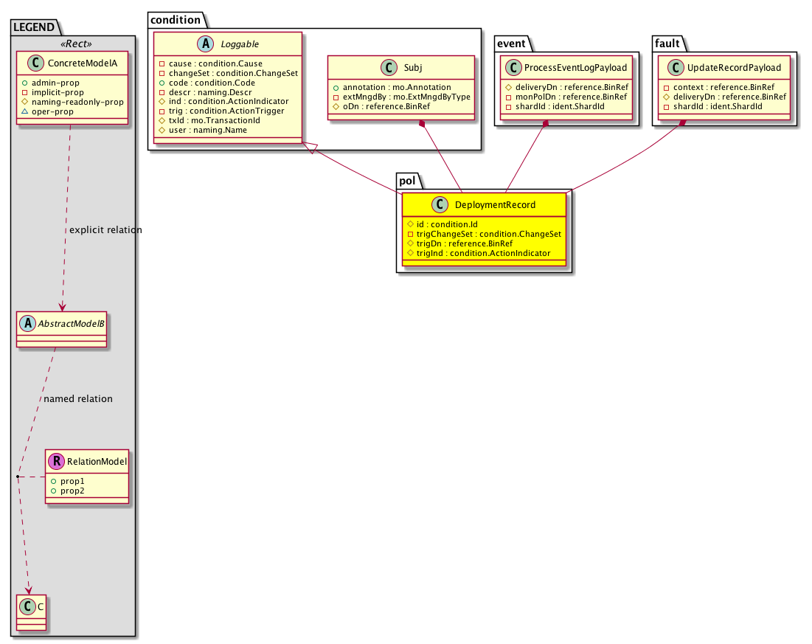The image size is (812, 644).
Task: Select the pink R icon of RelationModel
Action: (x=55, y=462)
